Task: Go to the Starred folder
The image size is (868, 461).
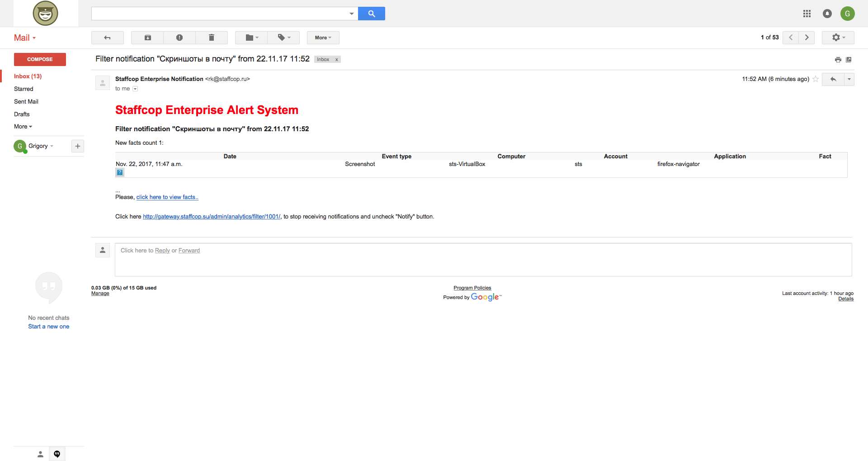Action: pos(24,89)
